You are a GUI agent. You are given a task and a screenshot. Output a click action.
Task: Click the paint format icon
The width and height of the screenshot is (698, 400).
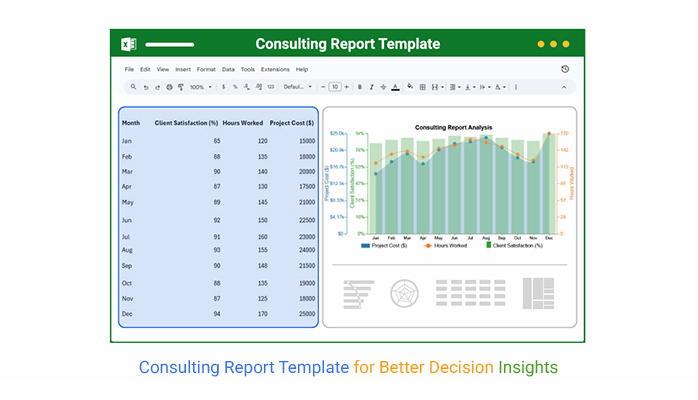coord(181,87)
